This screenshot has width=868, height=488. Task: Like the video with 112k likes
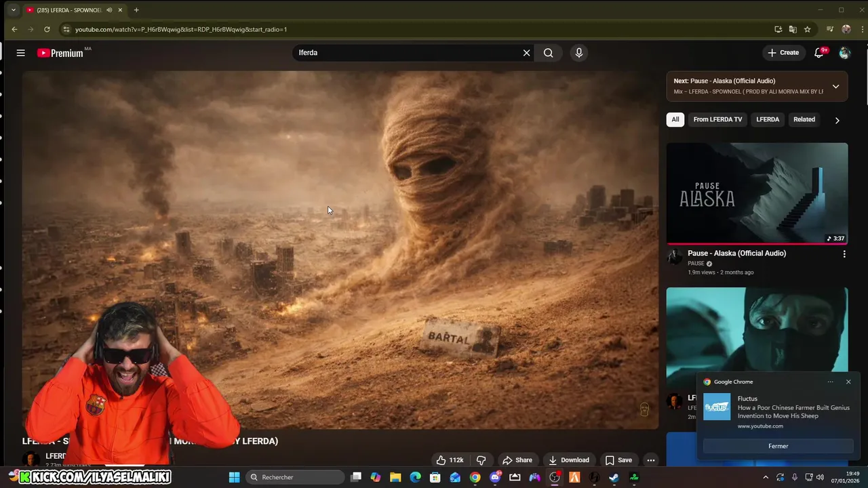450,460
